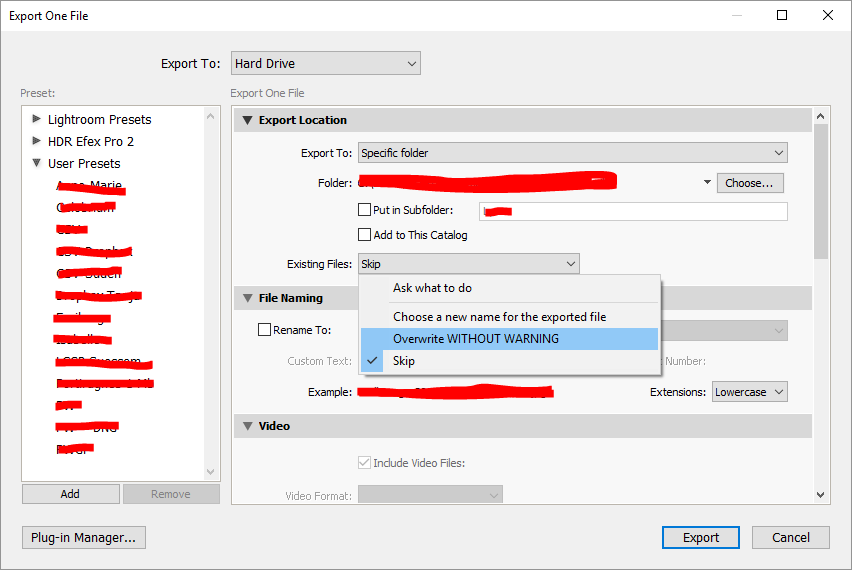Tick the Rename To checkbox

point(265,330)
